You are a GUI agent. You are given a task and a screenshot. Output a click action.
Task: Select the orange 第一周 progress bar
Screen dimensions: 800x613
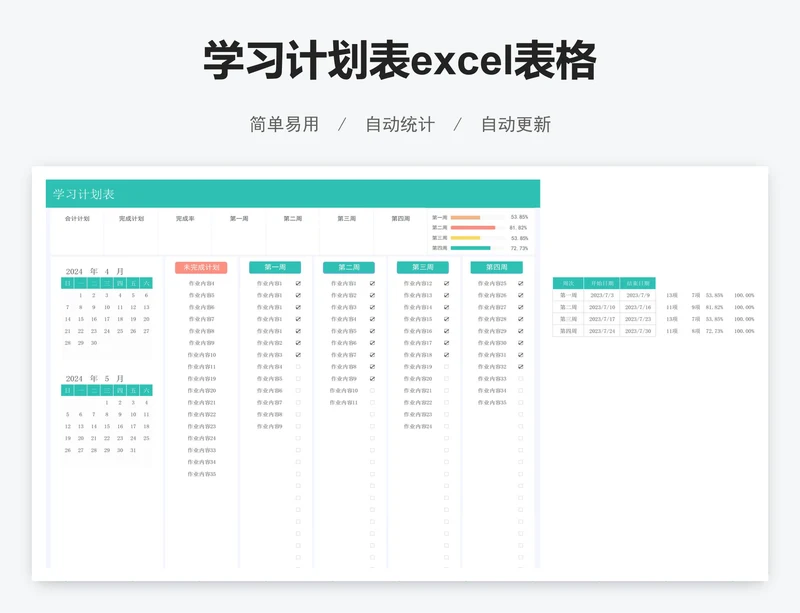(x=465, y=218)
